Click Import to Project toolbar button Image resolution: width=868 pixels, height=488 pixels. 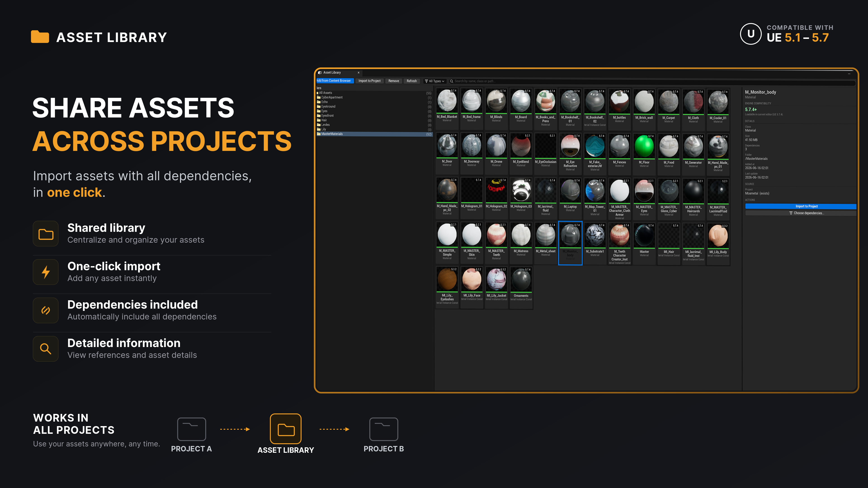[x=369, y=81]
